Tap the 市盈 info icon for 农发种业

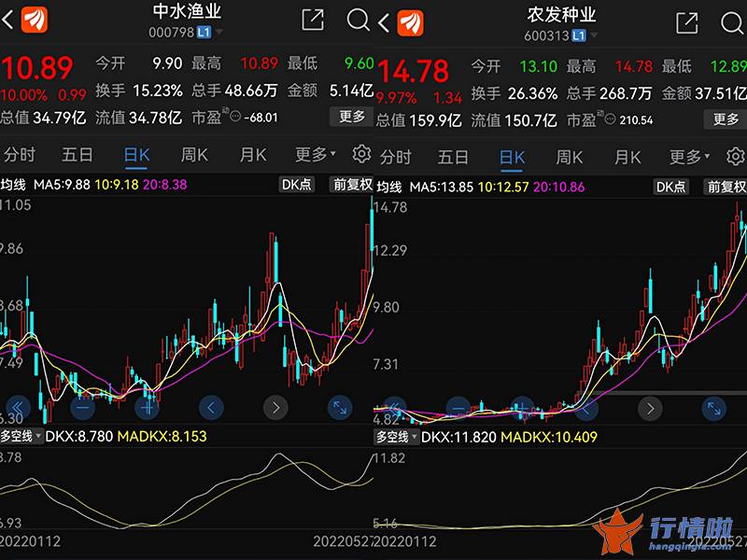tap(611, 119)
